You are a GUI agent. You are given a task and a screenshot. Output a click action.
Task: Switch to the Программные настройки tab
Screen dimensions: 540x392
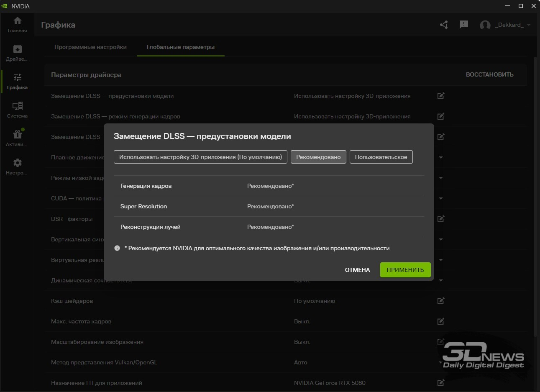point(90,47)
